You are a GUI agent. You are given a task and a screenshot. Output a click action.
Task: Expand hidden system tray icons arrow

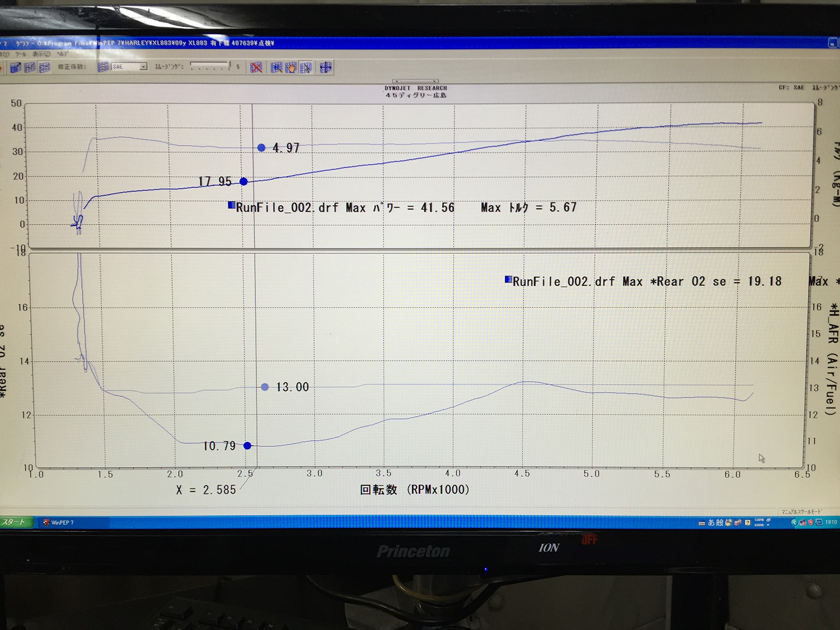[793, 522]
